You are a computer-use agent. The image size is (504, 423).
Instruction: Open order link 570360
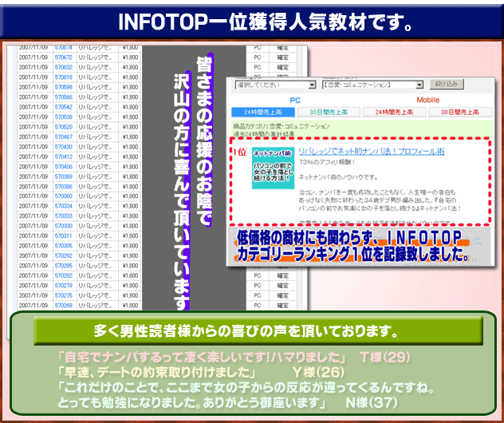[x=63, y=196]
